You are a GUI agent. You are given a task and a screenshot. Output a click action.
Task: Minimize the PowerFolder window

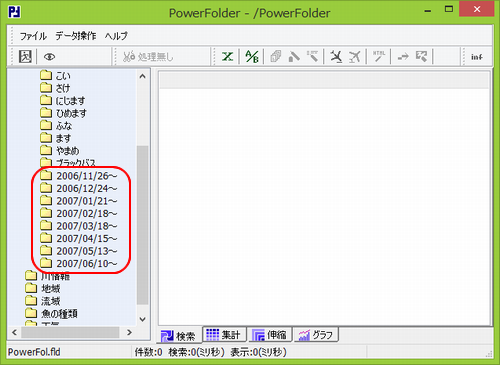pyautogui.click(x=428, y=11)
